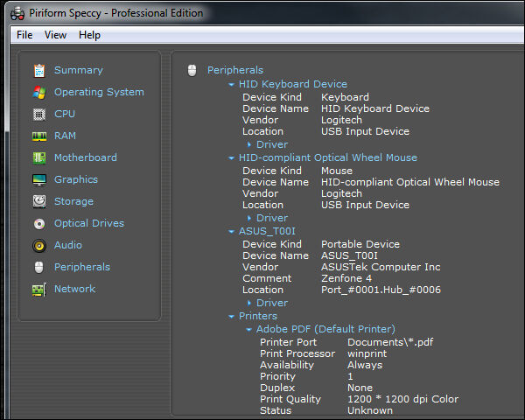Click the 'Always' availability value
Viewport: 525px width, 420px height.
click(365, 365)
